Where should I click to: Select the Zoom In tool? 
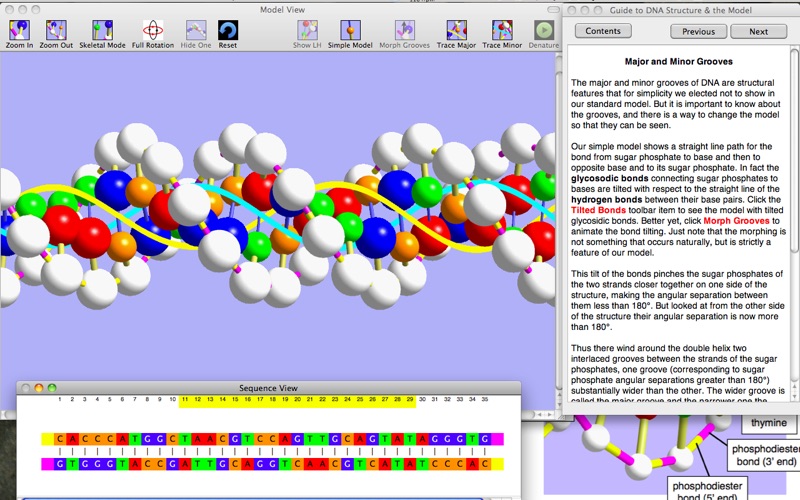click(x=19, y=34)
